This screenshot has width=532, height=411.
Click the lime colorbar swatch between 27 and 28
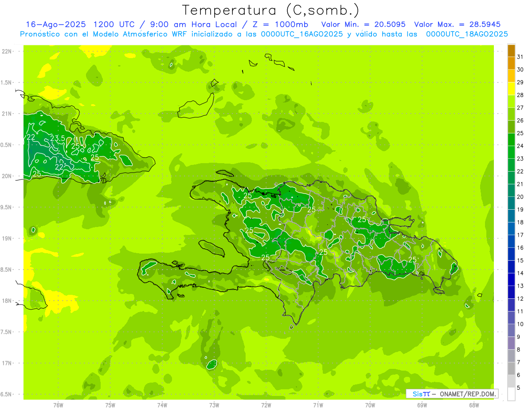511,101
